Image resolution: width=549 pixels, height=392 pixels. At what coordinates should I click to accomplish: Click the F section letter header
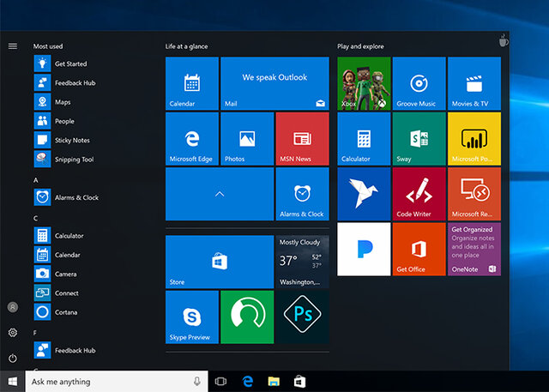point(35,333)
